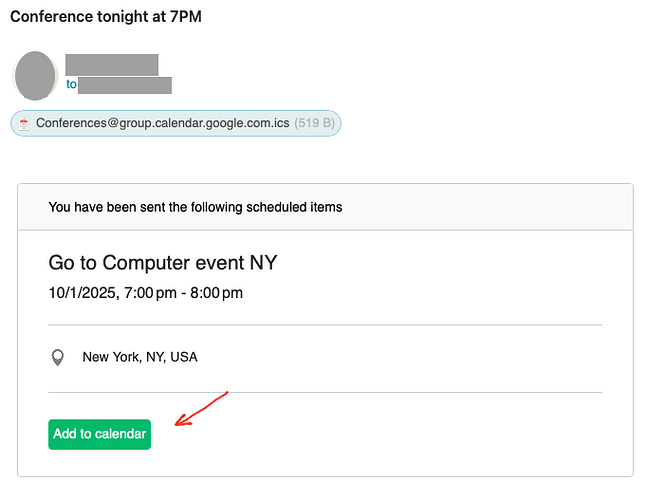The width and height of the screenshot is (665, 500).
Task: Click the location pin icon
Action: click(58, 357)
